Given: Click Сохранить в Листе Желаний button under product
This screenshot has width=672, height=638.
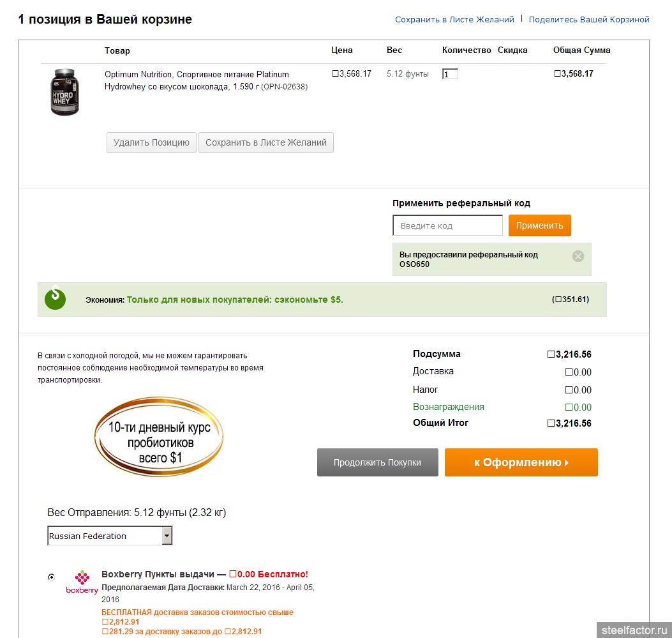Looking at the screenshot, I should 265,142.
